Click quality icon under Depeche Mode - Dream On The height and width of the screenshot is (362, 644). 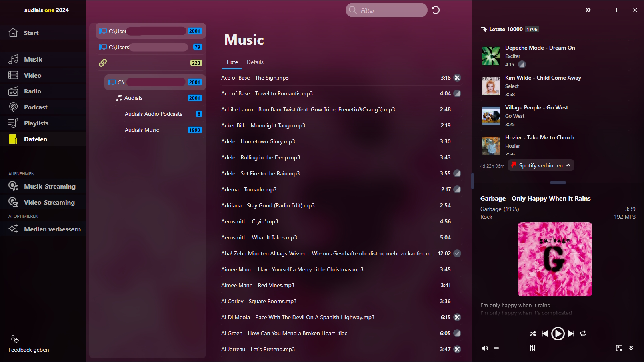click(522, 64)
